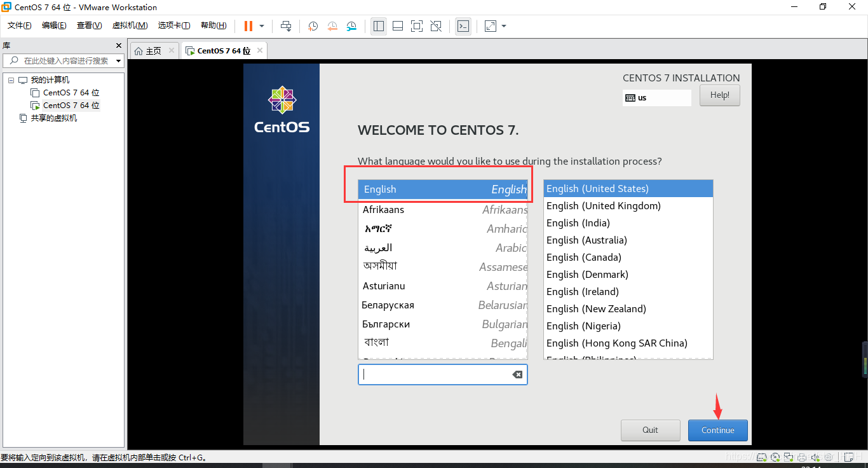Switch to Unity mode

(436, 26)
